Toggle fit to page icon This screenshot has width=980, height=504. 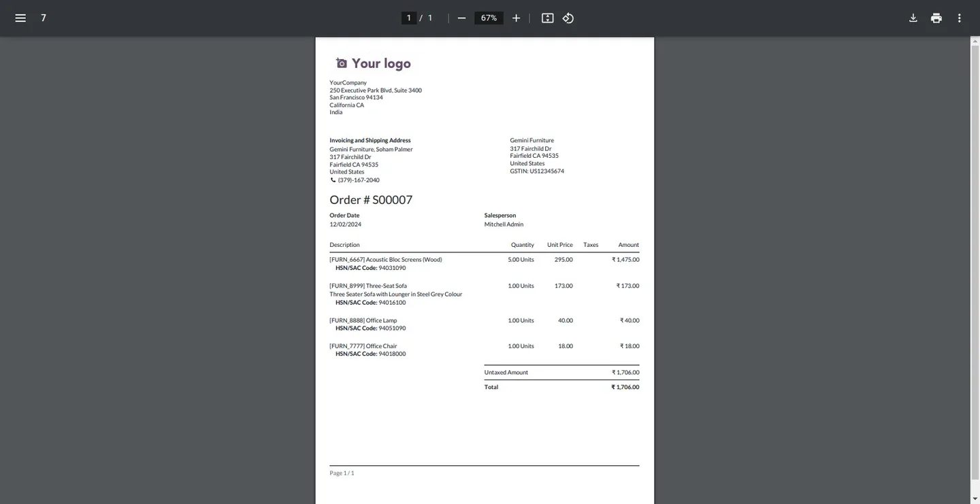547,18
